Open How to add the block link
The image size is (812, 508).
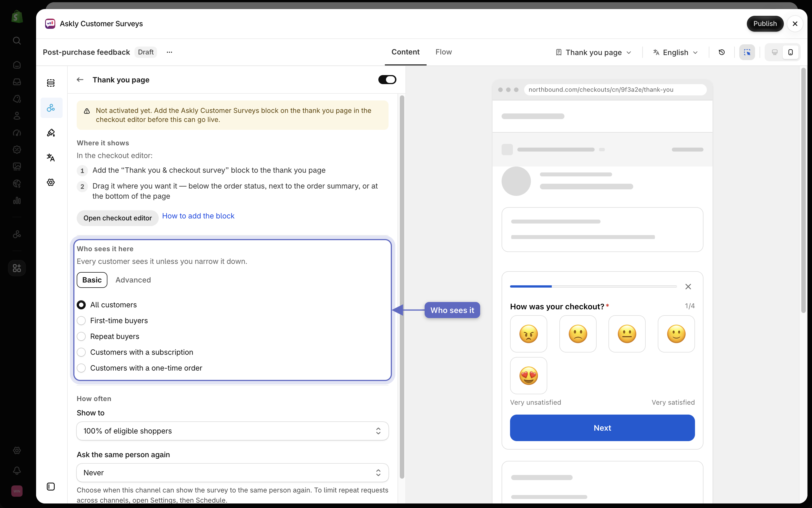pos(198,216)
